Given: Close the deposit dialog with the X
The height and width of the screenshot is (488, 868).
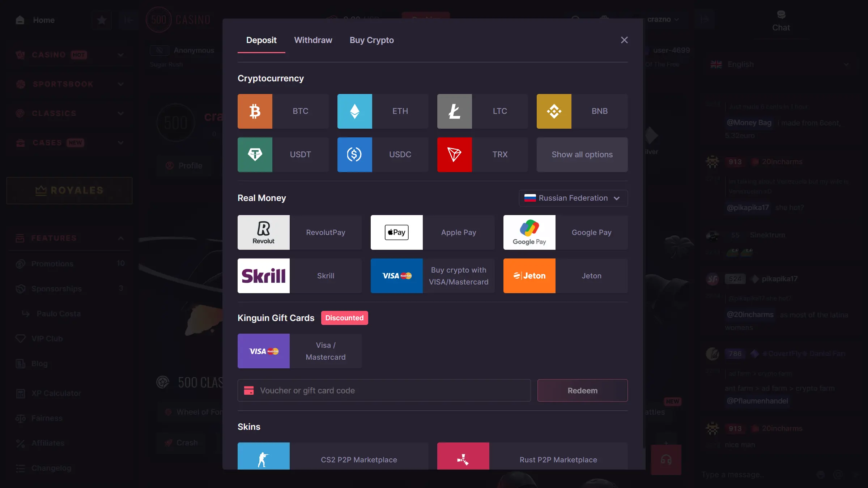Looking at the screenshot, I should pyautogui.click(x=624, y=40).
